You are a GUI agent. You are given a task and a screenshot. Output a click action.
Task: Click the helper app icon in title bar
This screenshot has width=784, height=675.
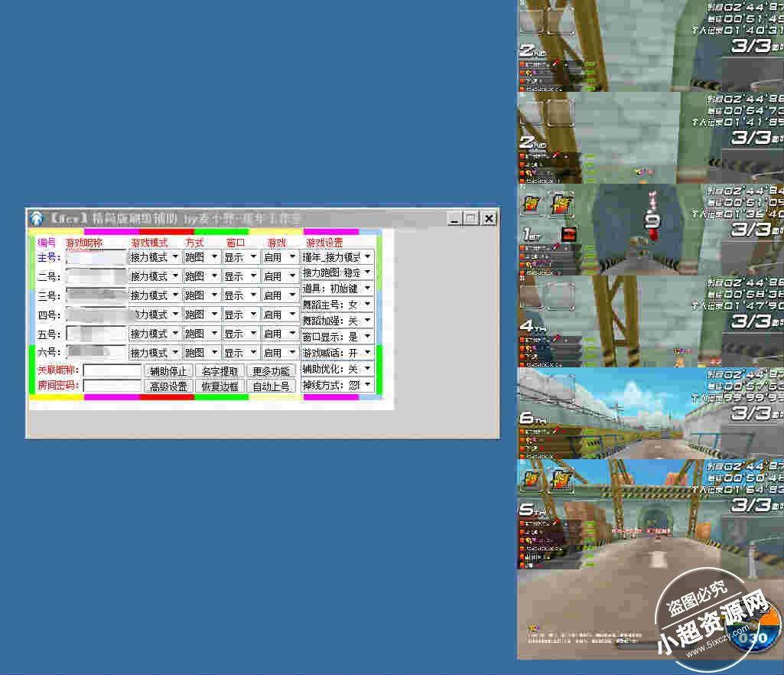35,219
